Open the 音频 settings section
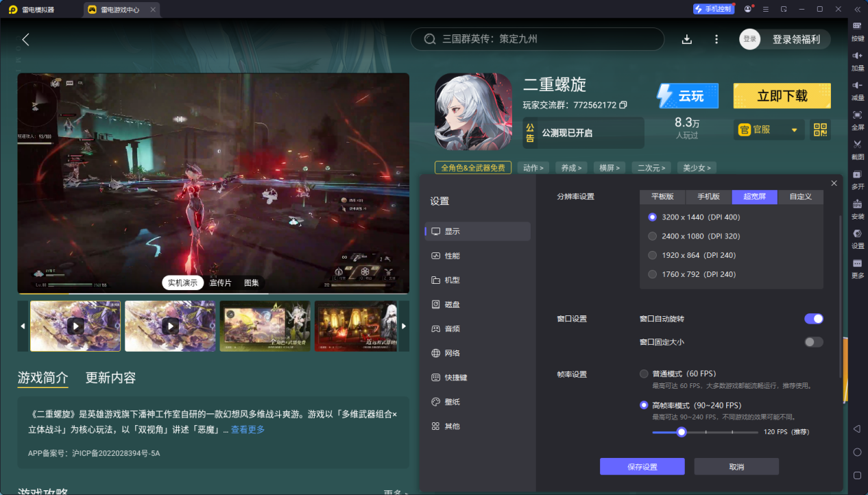The height and width of the screenshot is (495, 868). [477, 329]
